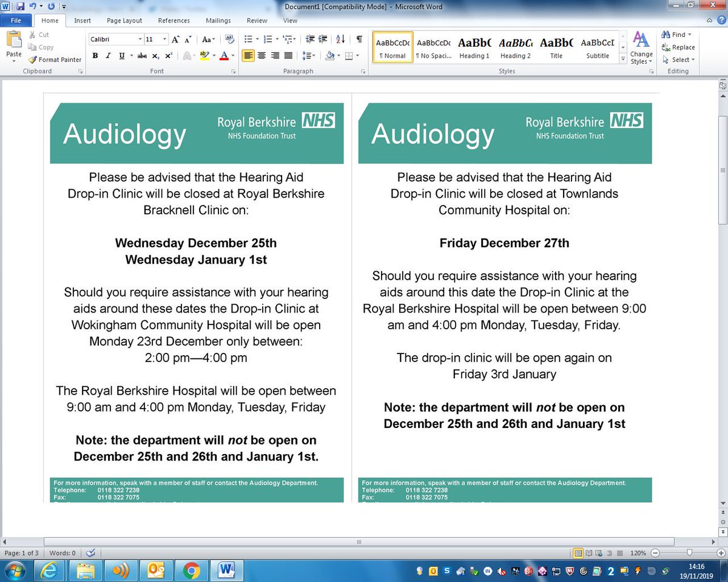Click the Save icon in Quick Access toolbar
The image size is (728, 582).
pyautogui.click(x=20, y=7)
